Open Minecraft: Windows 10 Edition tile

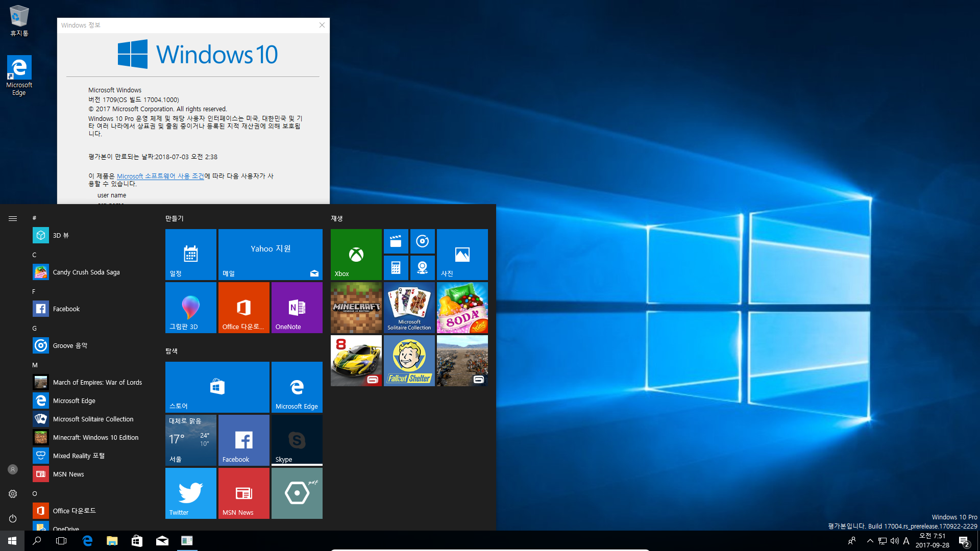click(x=355, y=308)
